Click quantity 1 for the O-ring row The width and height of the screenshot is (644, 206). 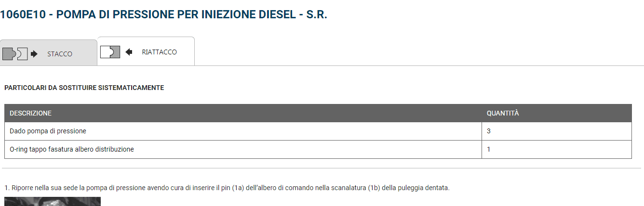(x=489, y=149)
